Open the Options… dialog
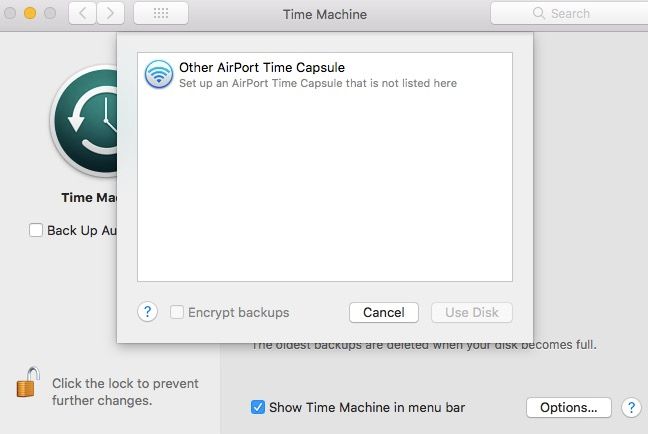The image size is (648, 434). point(569,408)
